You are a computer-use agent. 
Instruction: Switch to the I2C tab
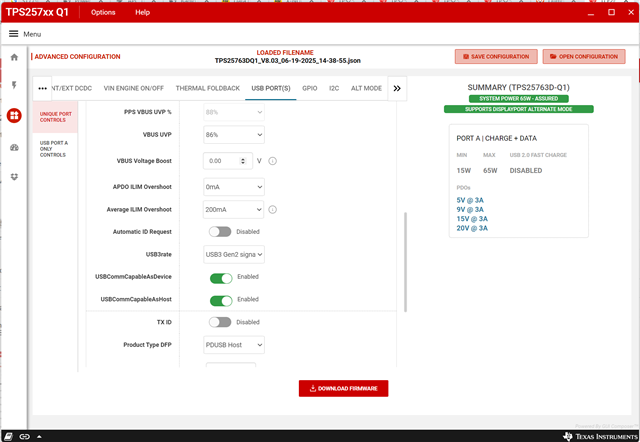pos(334,88)
